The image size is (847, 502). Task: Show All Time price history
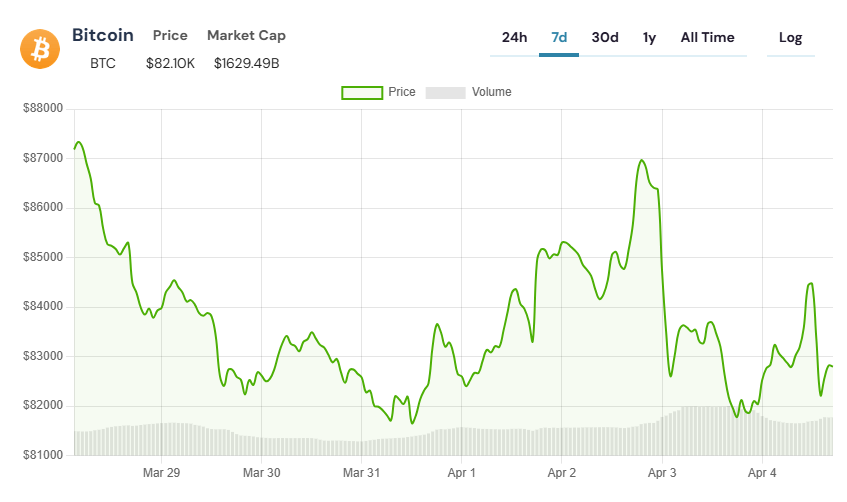coord(708,38)
